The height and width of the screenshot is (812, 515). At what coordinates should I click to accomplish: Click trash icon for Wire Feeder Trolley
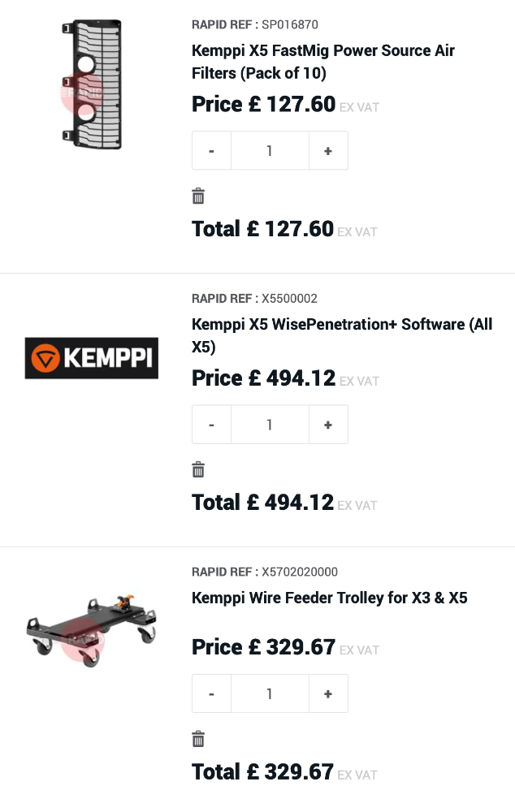[x=198, y=739]
